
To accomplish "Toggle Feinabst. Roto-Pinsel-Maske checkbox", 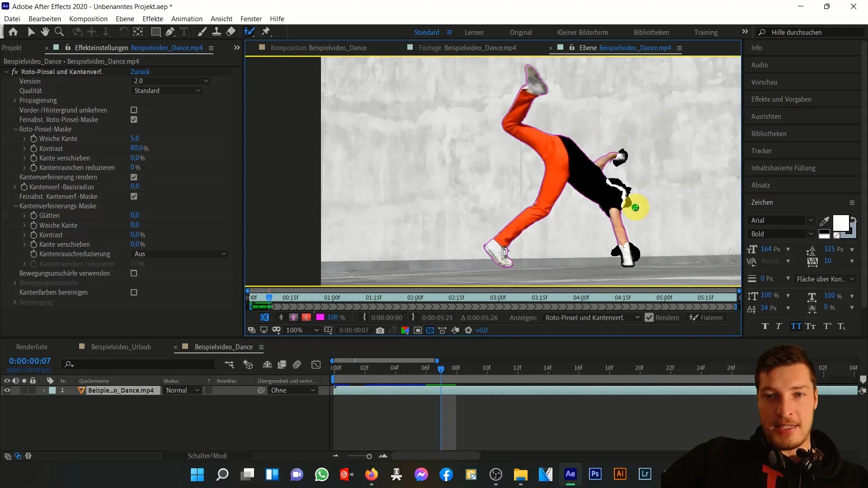I will click(x=133, y=119).
